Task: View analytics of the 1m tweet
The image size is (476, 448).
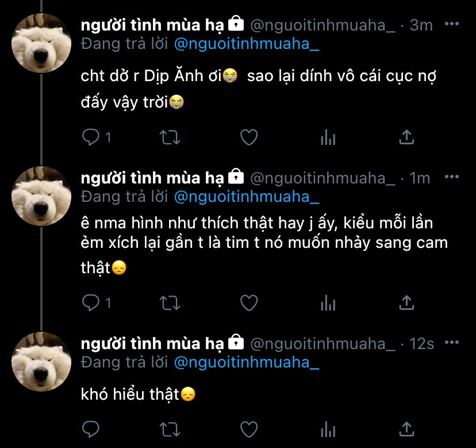Action: click(x=328, y=302)
